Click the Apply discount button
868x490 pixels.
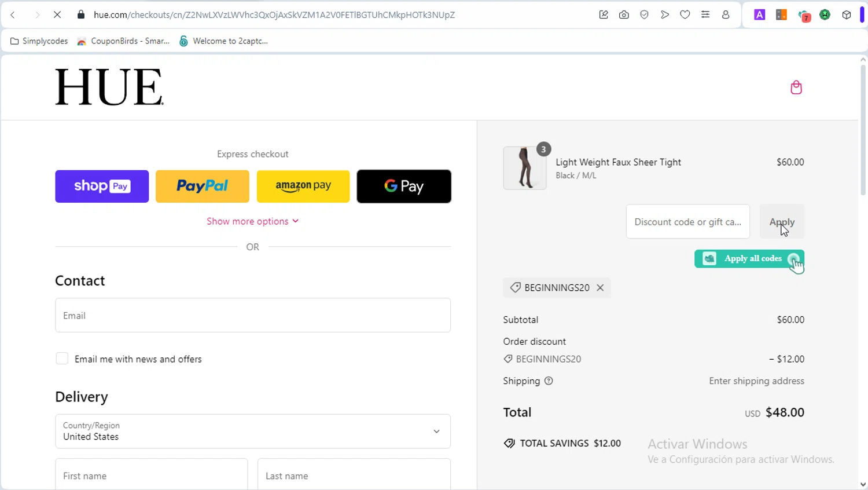tap(782, 221)
